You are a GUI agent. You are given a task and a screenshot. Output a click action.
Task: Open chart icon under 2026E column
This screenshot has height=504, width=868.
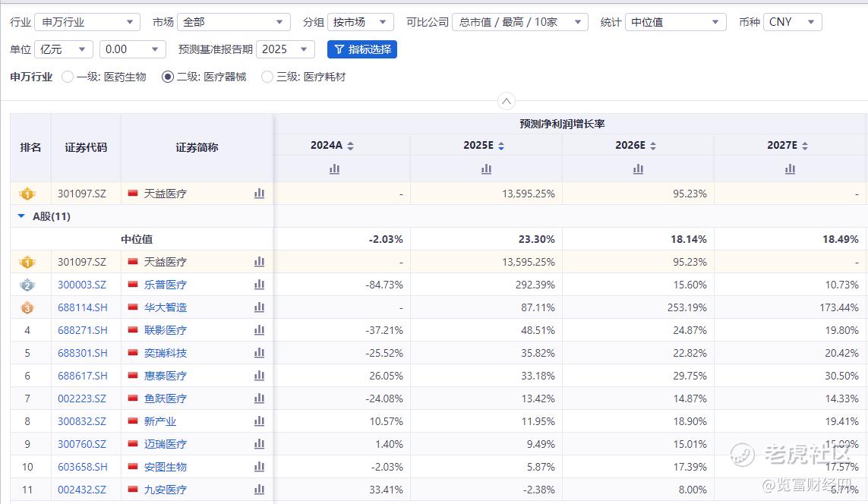[638, 169]
